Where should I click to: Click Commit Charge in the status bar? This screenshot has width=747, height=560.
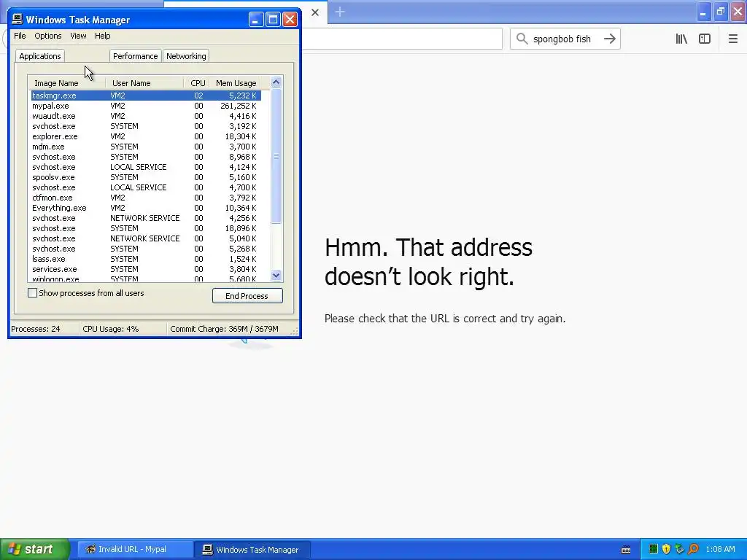[x=224, y=329]
